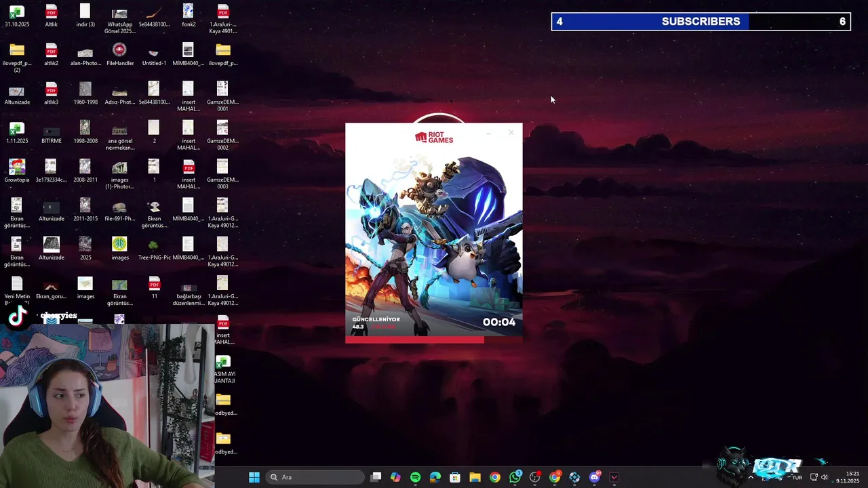This screenshot has height=488, width=868.
Task: Select the PDF file named 11
Action: [x=154, y=288]
